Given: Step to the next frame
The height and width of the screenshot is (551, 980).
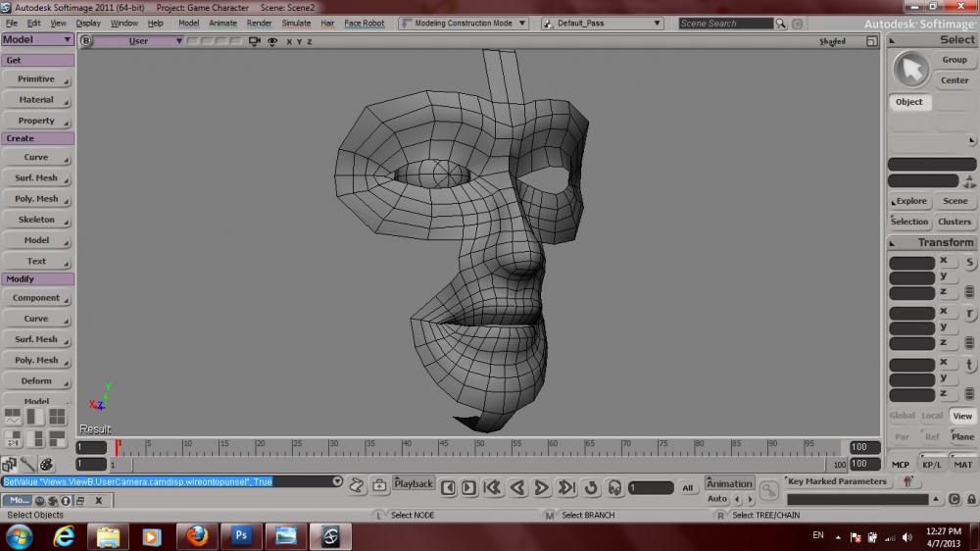Looking at the screenshot, I should (469, 488).
